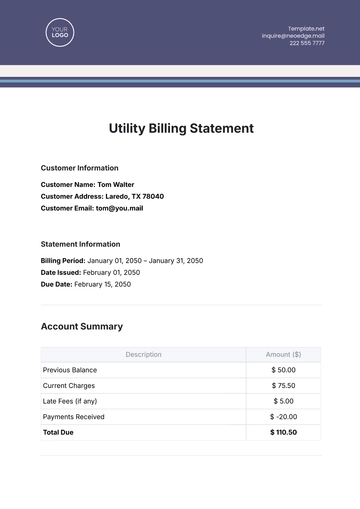
Task: Select Customer Address: Laredo, TX 78040 line
Action: [x=102, y=196]
